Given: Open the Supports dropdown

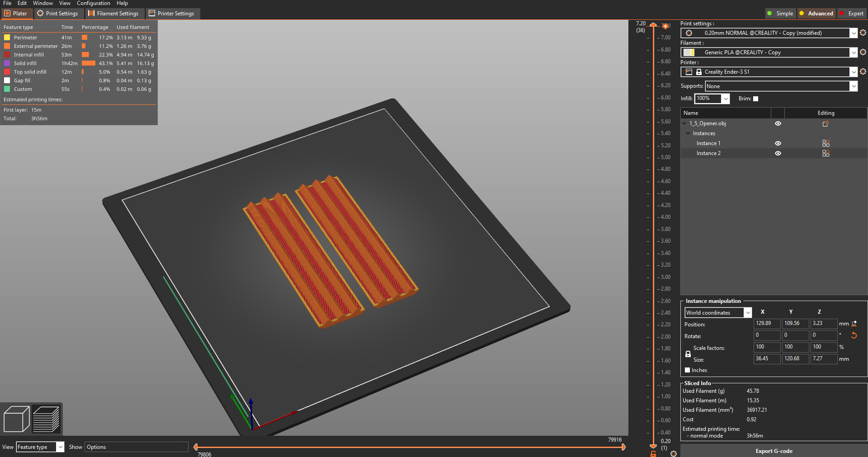Looking at the screenshot, I should [x=781, y=86].
